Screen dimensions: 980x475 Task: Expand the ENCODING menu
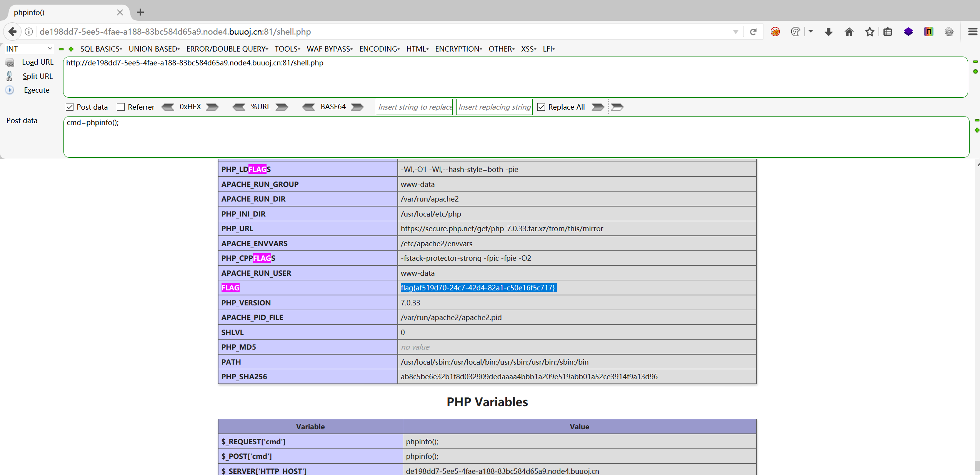[x=380, y=49]
